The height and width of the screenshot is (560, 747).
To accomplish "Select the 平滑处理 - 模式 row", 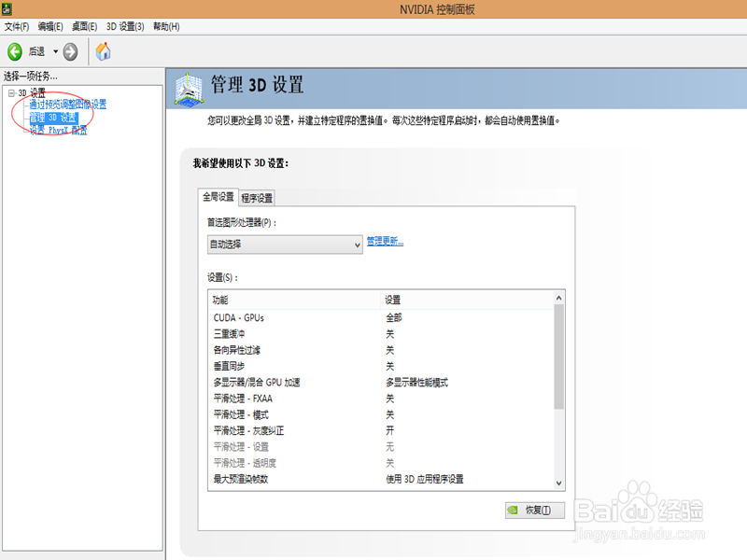I will point(381,414).
